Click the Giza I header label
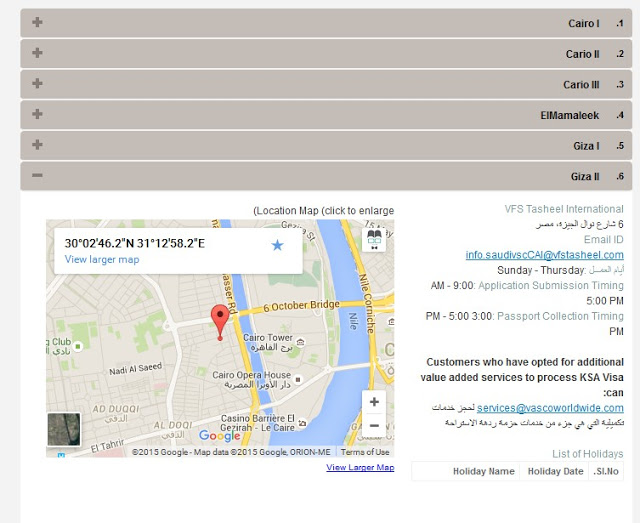 pyautogui.click(x=586, y=146)
